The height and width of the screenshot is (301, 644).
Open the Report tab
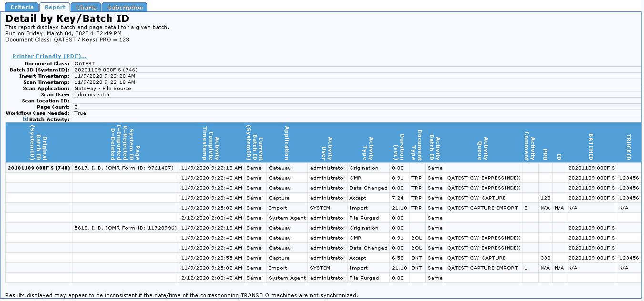[55, 7]
